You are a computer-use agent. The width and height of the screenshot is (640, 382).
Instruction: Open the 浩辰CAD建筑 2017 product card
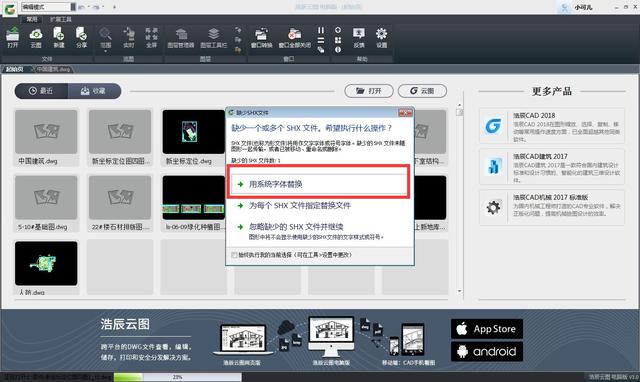(552, 167)
